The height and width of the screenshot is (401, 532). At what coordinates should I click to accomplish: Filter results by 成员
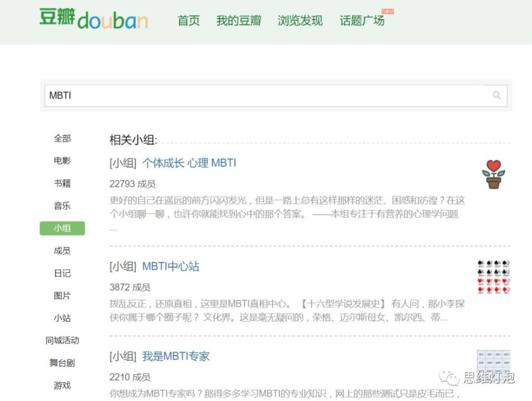click(62, 251)
